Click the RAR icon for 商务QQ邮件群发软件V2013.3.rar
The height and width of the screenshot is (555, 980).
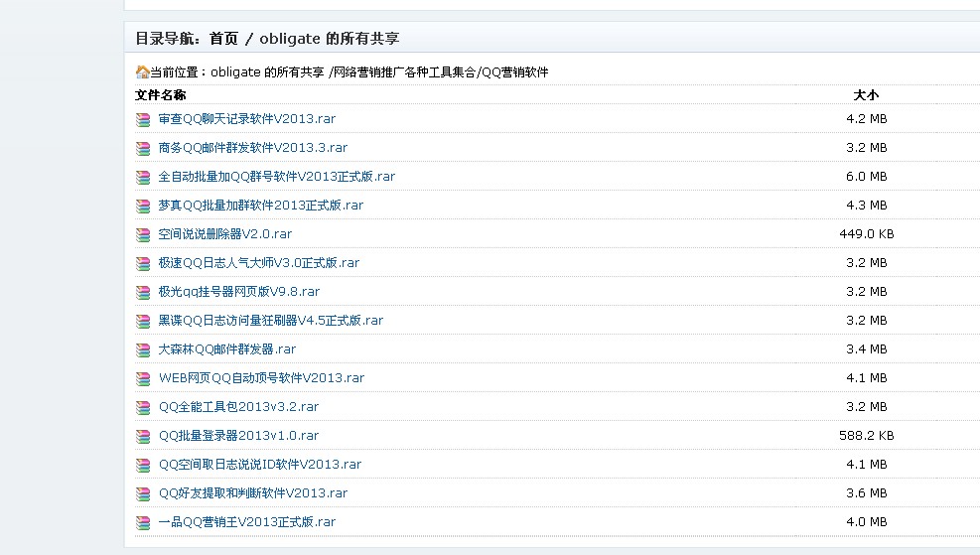point(143,148)
